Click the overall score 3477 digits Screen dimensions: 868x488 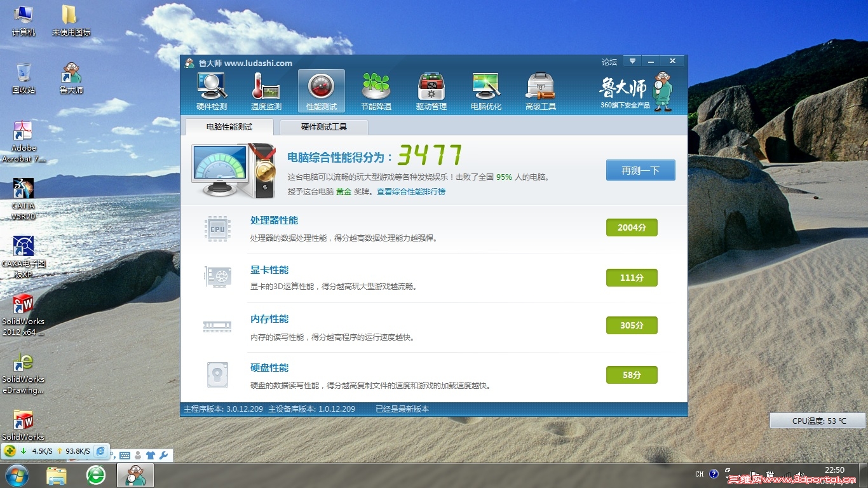(430, 155)
